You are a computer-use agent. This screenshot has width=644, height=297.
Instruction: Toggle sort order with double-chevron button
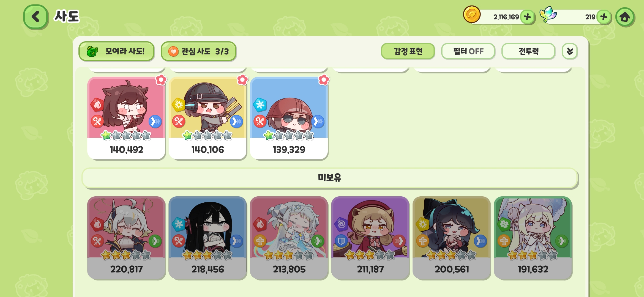click(570, 51)
